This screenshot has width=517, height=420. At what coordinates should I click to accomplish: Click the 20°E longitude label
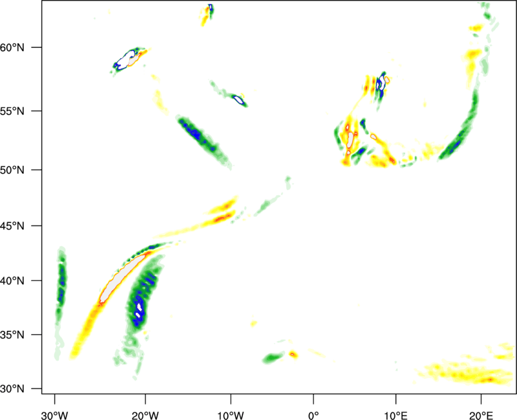click(481, 415)
